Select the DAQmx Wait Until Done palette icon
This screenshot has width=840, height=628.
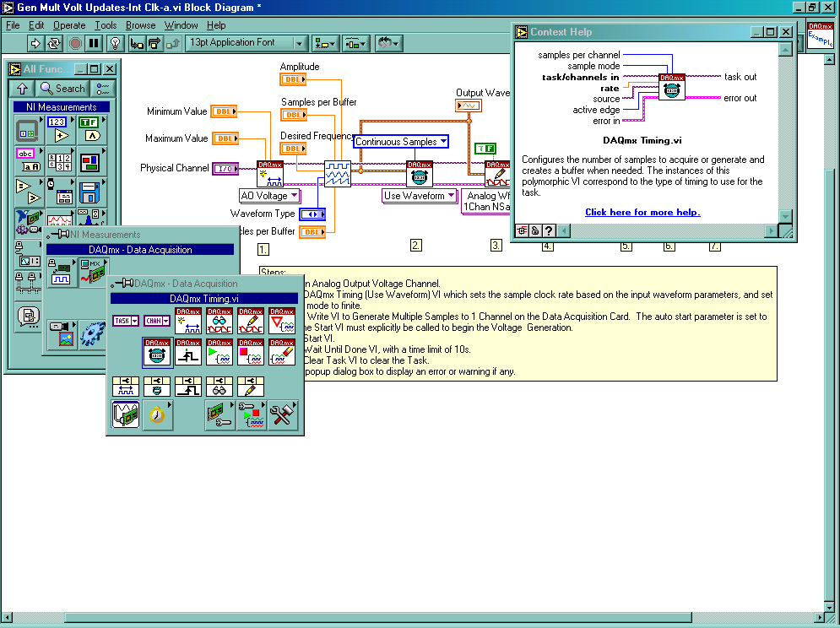(x=282, y=321)
